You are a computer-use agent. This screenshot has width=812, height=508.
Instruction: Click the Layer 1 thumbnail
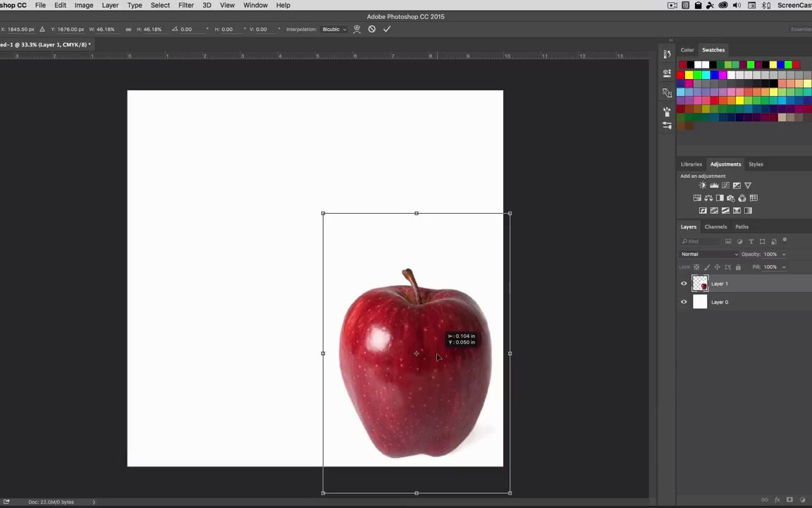pos(700,284)
